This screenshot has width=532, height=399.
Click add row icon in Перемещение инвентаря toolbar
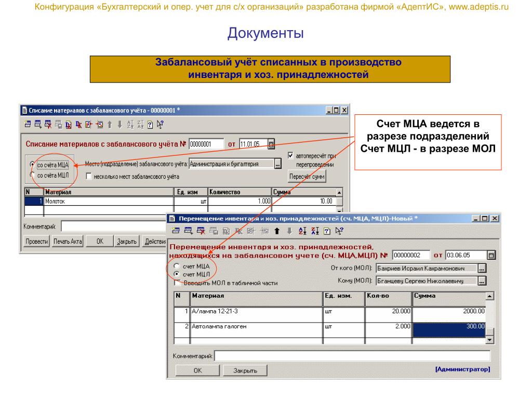pyautogui.click(x=188, y=231)
